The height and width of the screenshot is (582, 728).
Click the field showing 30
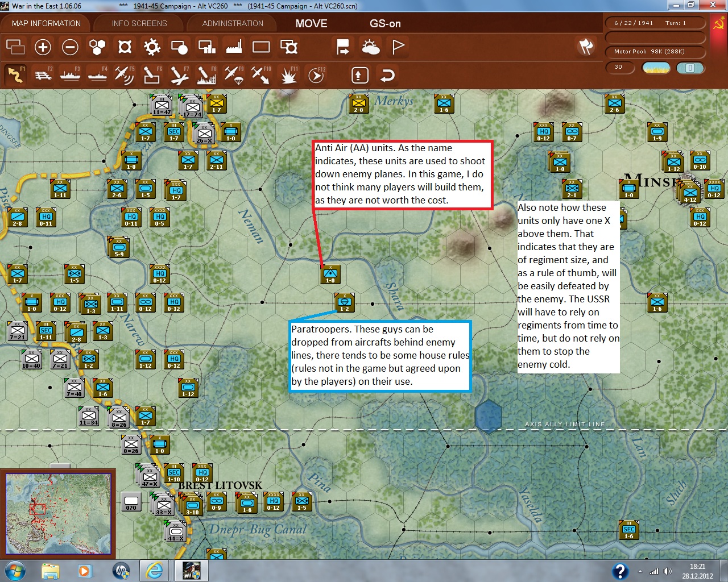coord(620,67)
